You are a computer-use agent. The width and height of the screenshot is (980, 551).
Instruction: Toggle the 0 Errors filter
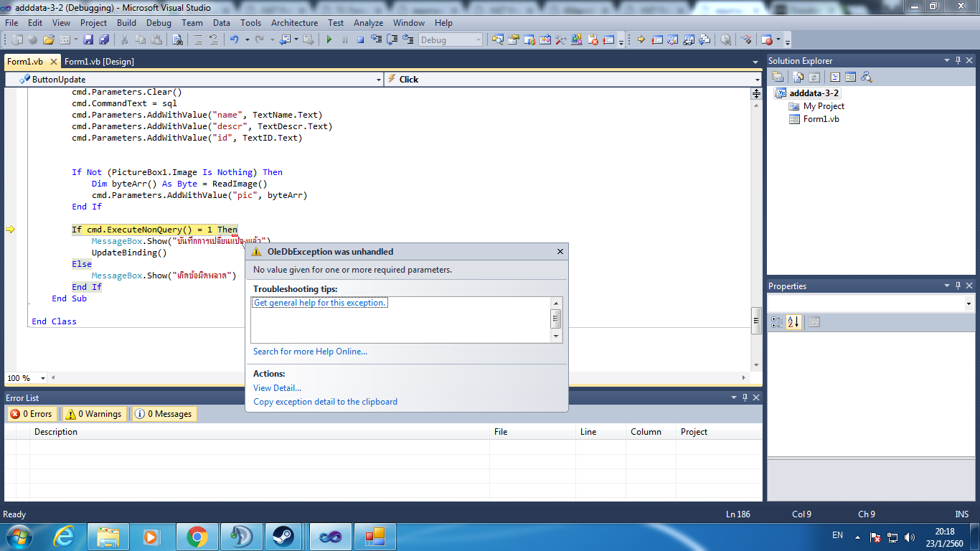(x=31, y=414)
